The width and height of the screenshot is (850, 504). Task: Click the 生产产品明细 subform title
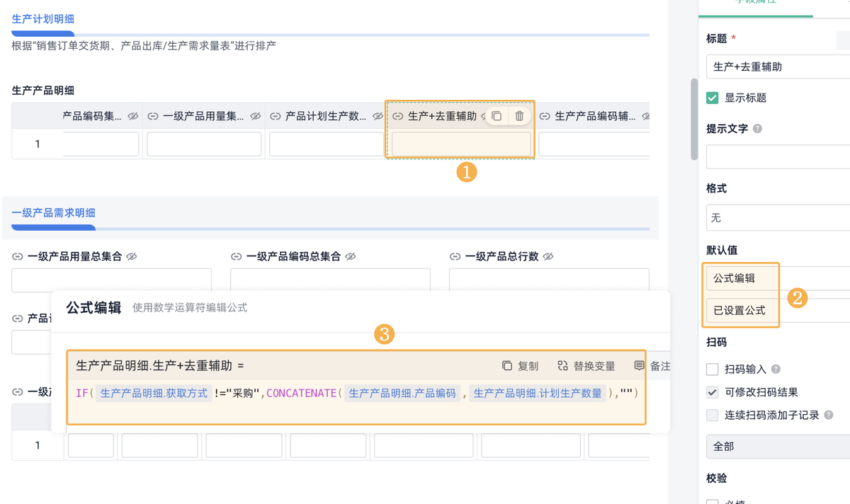point(43,91)
